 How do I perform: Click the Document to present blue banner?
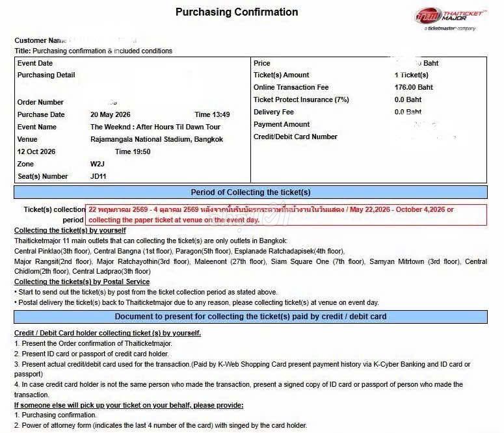point(251,317)
